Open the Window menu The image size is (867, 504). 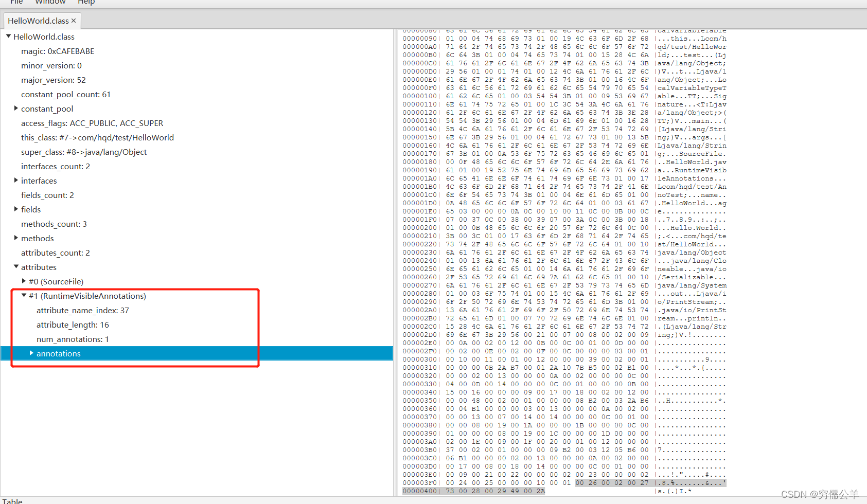tap(50, 2)
